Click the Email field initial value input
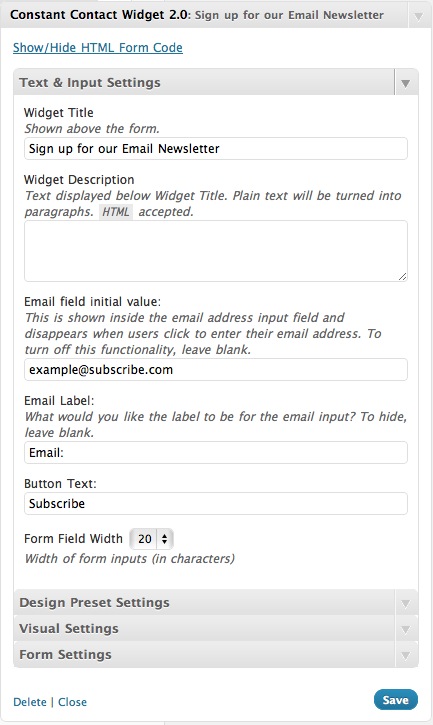The width and height of the screenshot is (433, 725). tap(216, 369)
